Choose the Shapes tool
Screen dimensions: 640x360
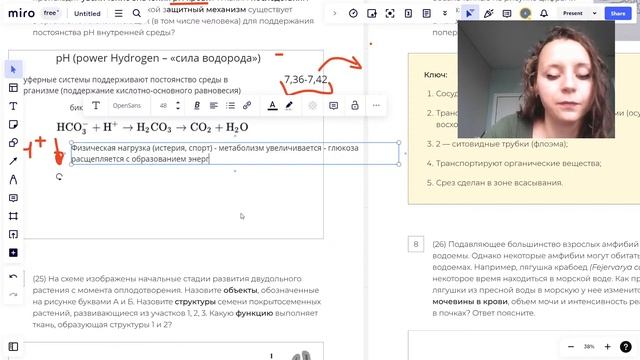pyautogui.click(x=13, y=143)
